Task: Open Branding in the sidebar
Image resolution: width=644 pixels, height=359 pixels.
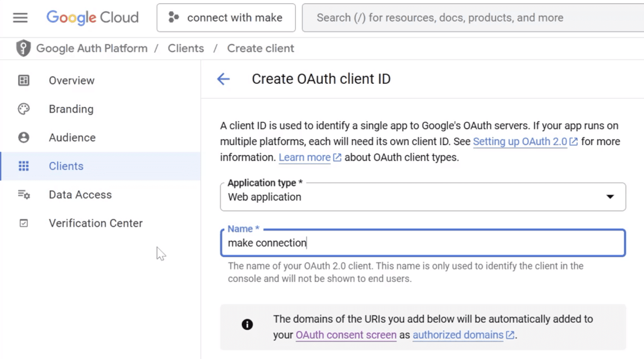Action: [x=101, y=109]
